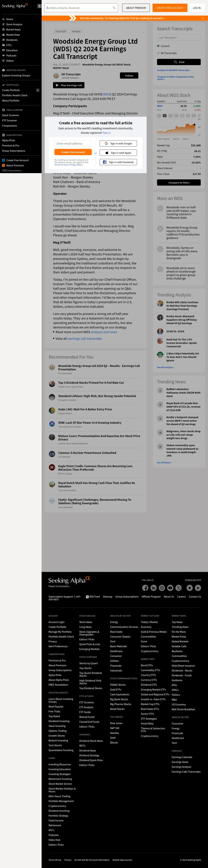The height and width of the screenshot is (868, 208).
Task: Open Compare to All WDS Transcripts link
Action: point(174,70)
